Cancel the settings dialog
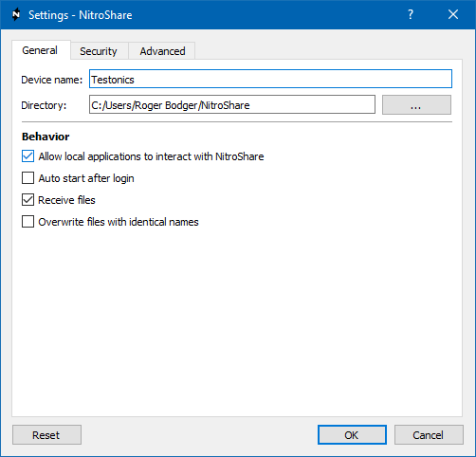This screenshot has height=457, width=476. click(x=429, y=435)
